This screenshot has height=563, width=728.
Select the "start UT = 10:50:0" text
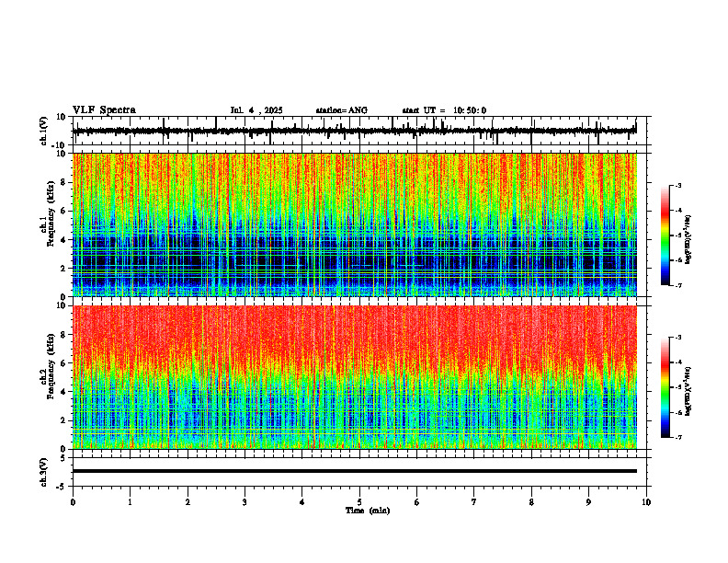pyautogui.click(x=444, y=110)
